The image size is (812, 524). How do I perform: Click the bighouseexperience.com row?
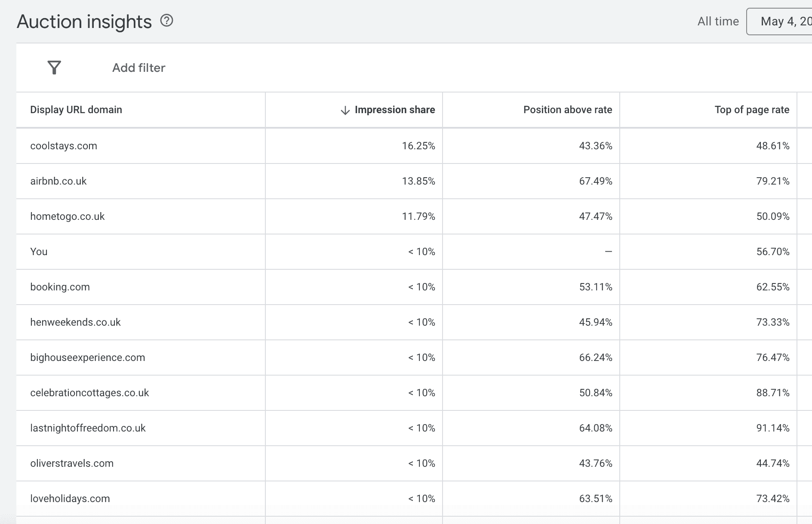(88, 358)
